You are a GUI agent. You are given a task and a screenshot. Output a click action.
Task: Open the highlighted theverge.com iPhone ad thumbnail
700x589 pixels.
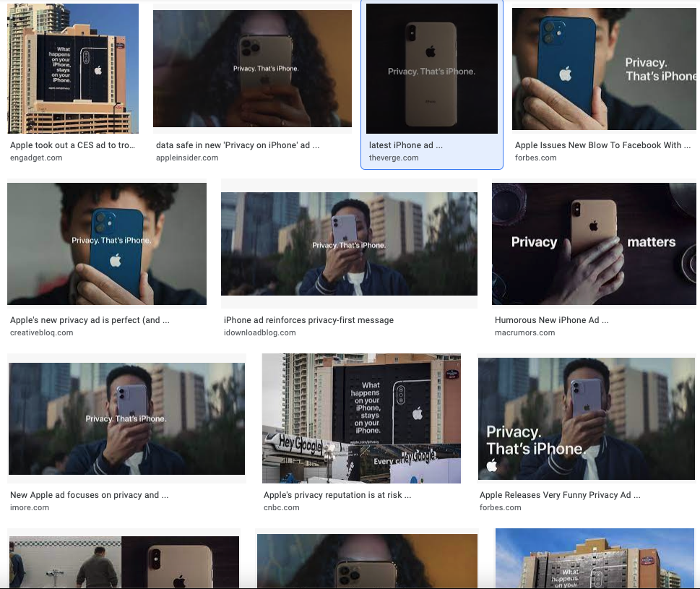coord(432,69)
